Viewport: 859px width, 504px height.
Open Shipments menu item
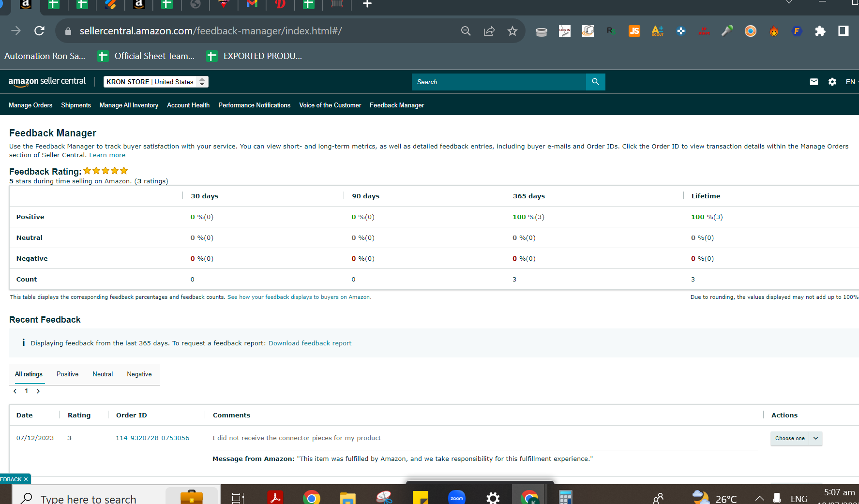point(76,105)
